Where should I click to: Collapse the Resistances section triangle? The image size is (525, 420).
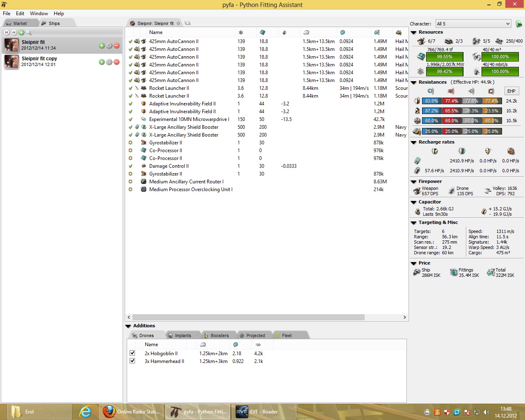point(414,82)
